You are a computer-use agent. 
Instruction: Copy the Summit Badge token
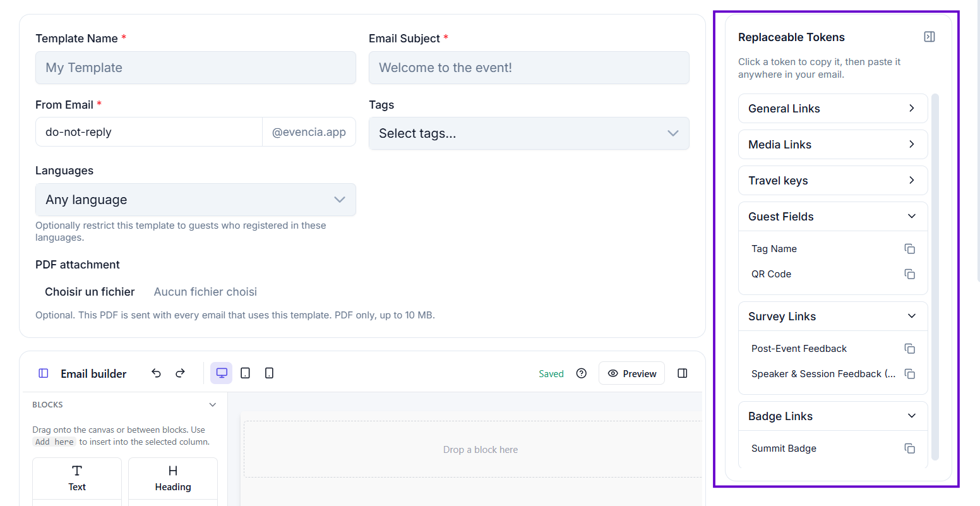[910, 449]
